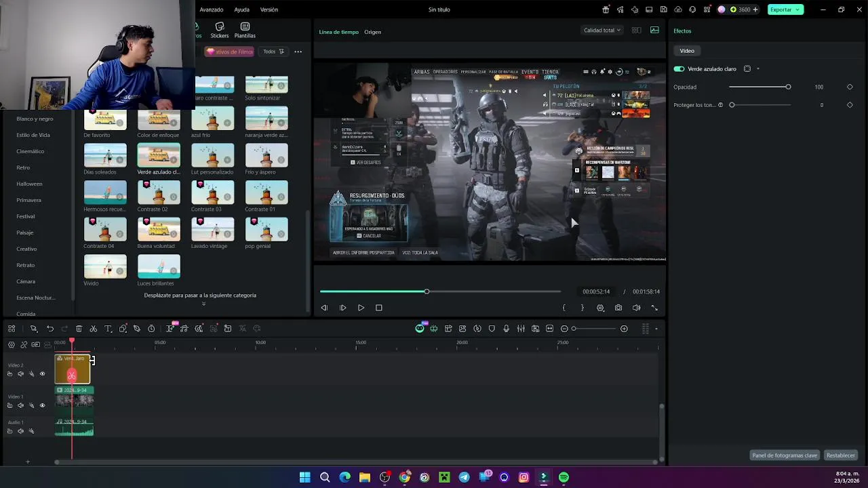868x488 pixels.
Task: Click the speed stopwatch icon in timeline toolbar
Action: [151, 329]
